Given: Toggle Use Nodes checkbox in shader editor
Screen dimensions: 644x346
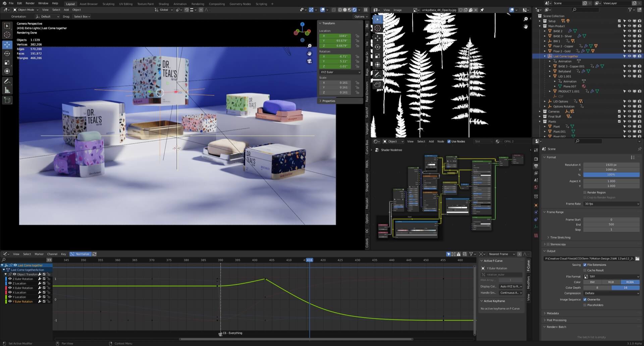Looking at the screenshot, I should pos(449,141).
